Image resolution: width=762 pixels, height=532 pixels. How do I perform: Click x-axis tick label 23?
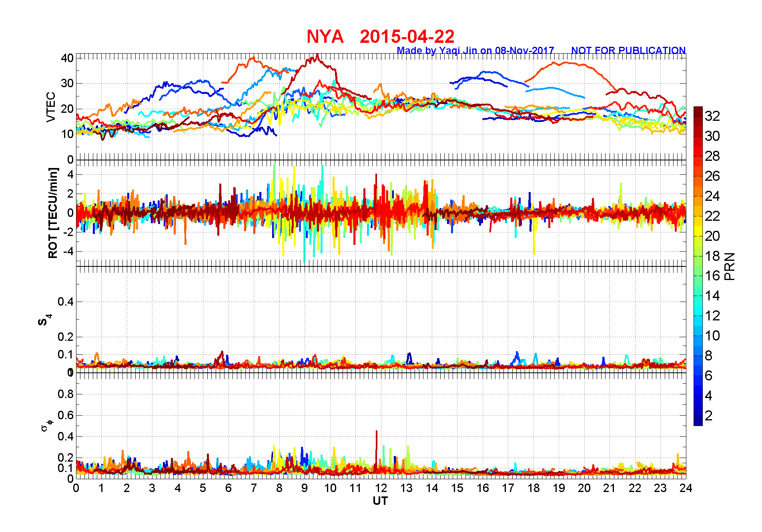coord(660,488)
